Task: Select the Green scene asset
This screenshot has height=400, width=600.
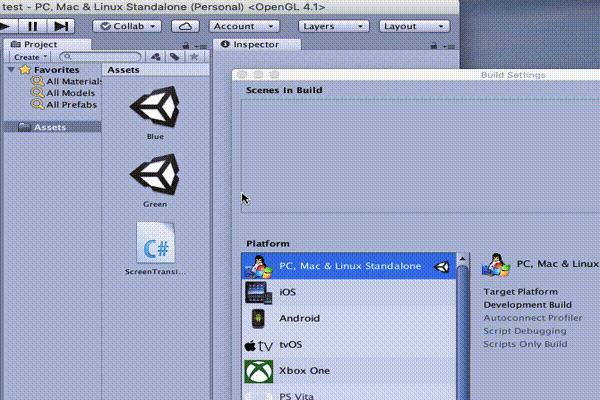Action: pyautogui.click(x=155, y=181)
